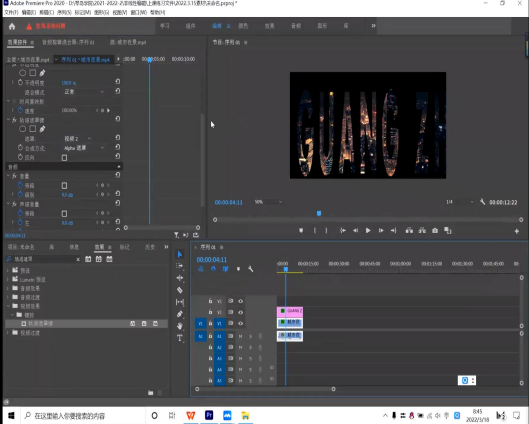The image size is (529, 424).
Task: Open the 文件(F) menu
Action: tap(11, 12)
